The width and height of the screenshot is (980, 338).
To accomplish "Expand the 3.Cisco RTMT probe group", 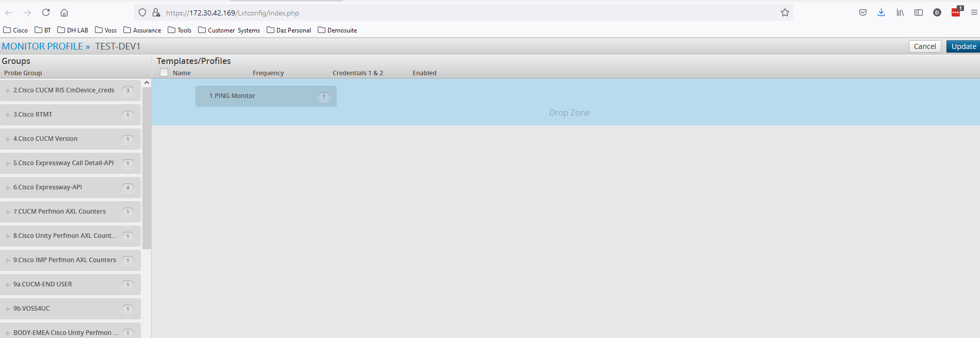I will pos(8,115).
